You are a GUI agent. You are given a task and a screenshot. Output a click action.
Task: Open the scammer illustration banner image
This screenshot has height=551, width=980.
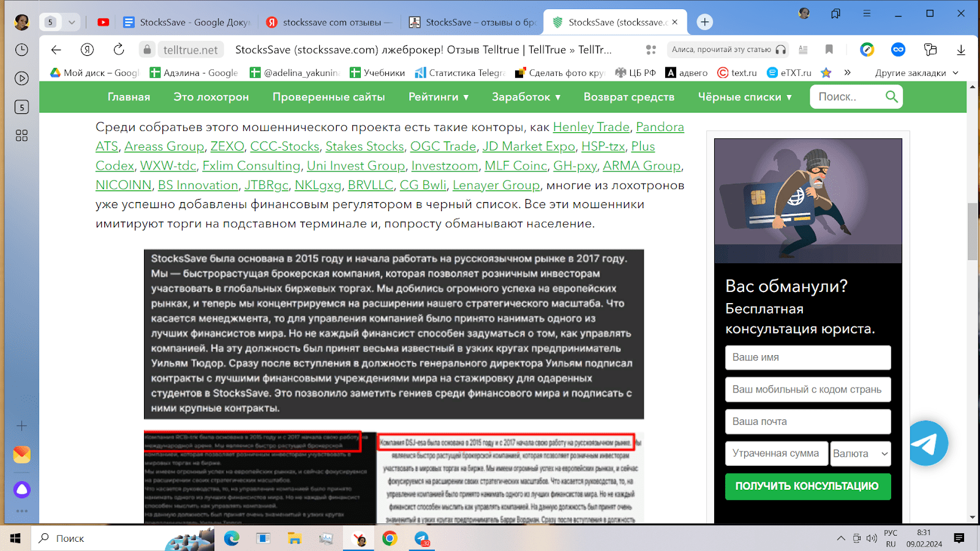[x=808, y=201]
